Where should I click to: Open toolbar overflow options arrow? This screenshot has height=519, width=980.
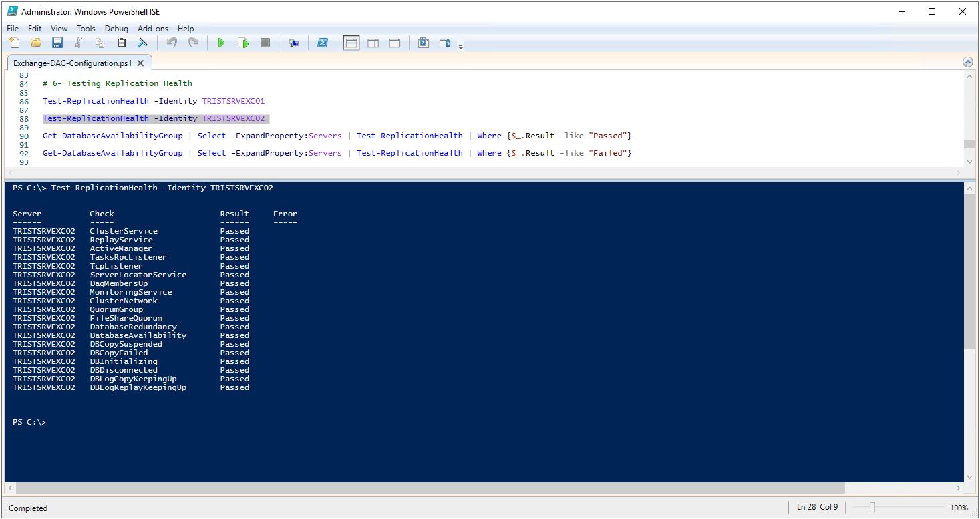460,46
